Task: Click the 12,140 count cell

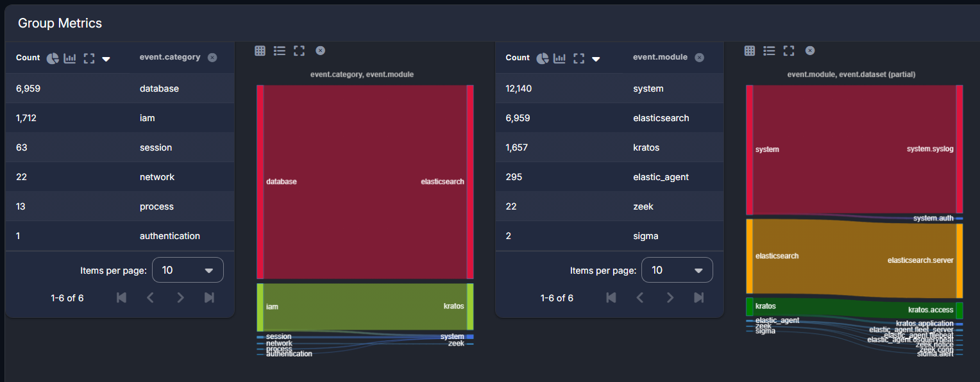Action: [x=519, y=88]
